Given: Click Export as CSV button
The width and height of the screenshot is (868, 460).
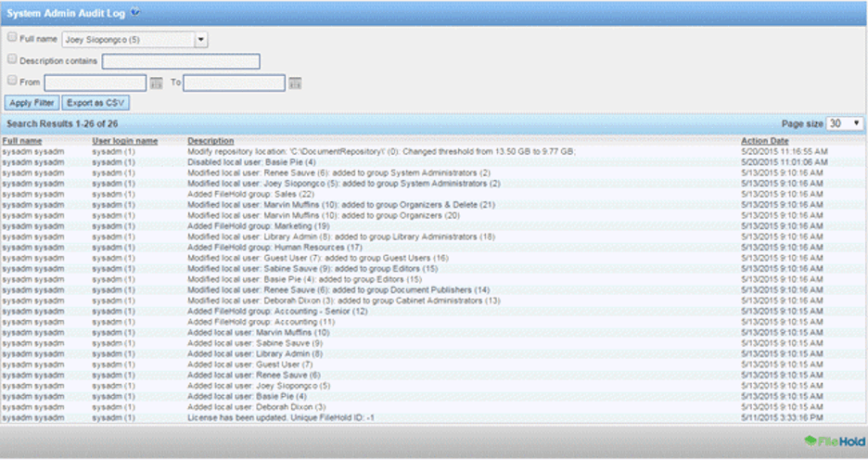Looking at the screenshot, I should 96,102.
